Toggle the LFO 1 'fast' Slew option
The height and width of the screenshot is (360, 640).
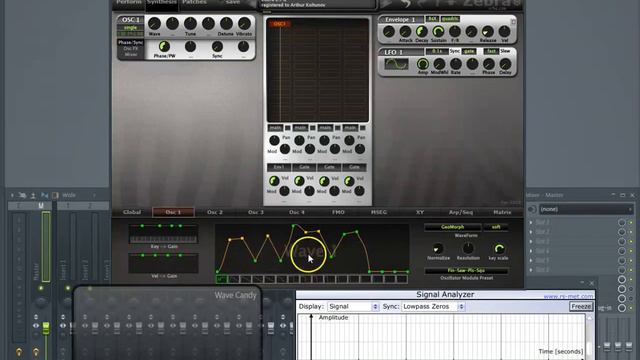point(491,51)
